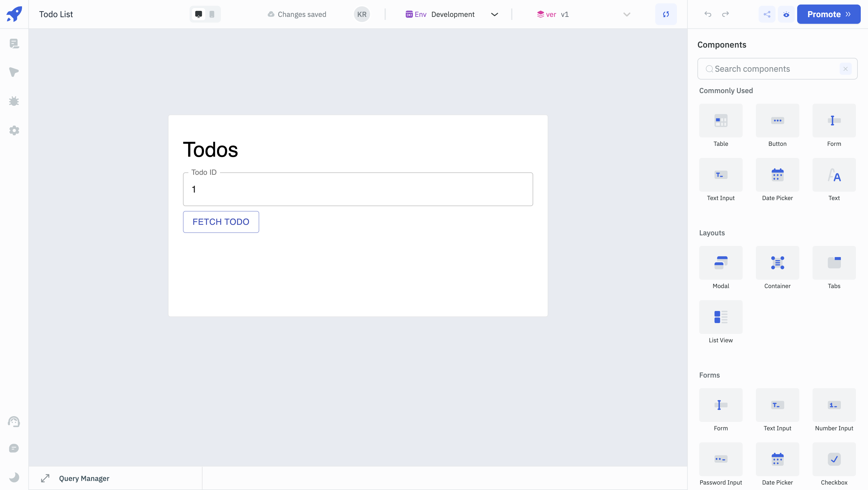Open the comments chat bubble icon
This screenshot has width=868, height=490.
click(x=14, y=448)
